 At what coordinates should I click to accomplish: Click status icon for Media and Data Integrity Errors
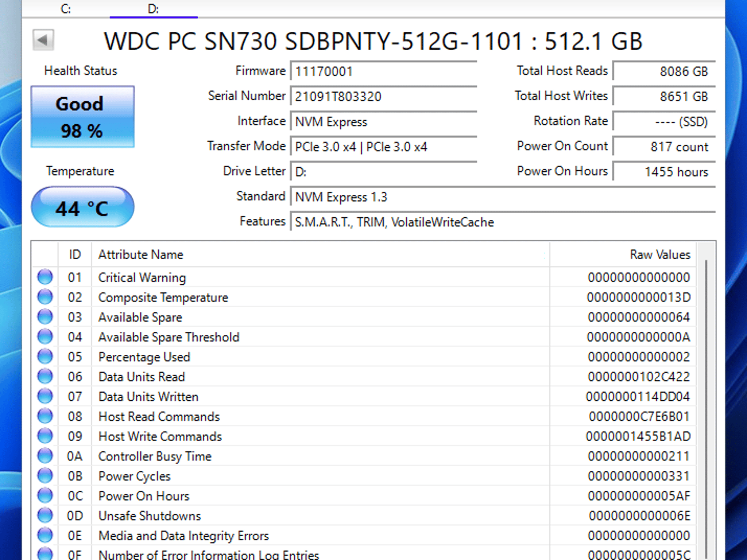(45, 535)
